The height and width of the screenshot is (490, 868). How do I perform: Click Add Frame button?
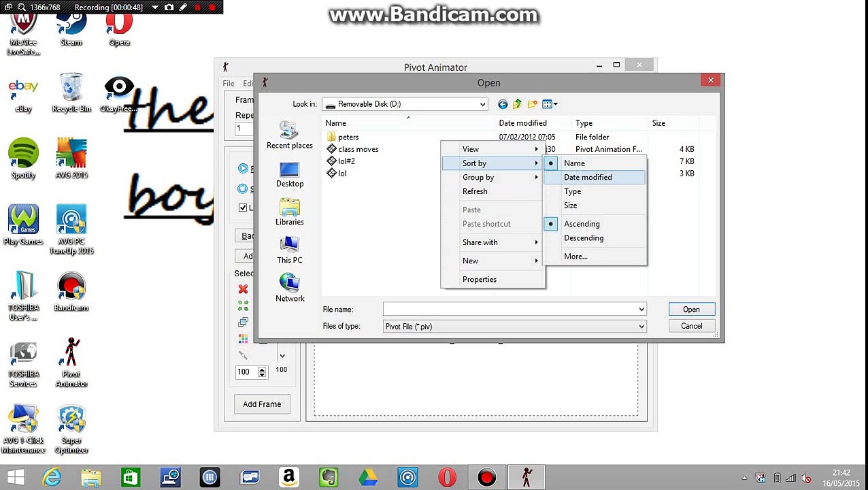262,404
